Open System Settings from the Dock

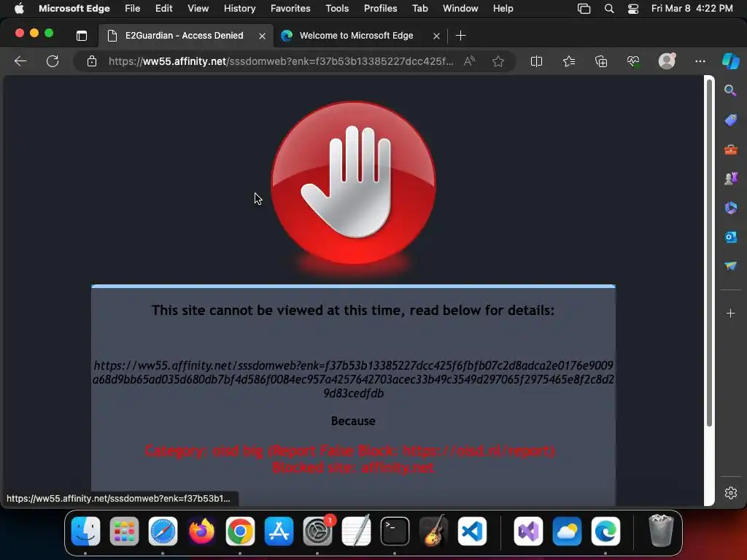[x=317, y=531]
